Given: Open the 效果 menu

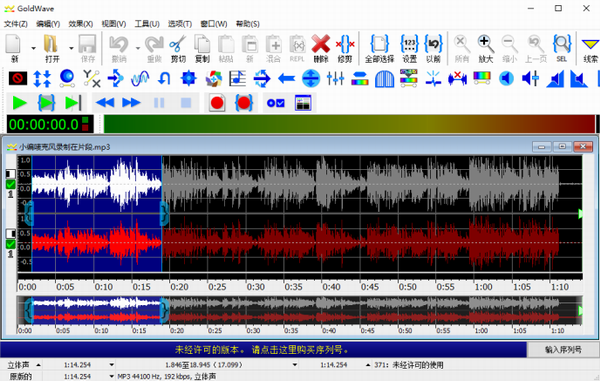Looking at the screenshot, I should click(81, 24).
